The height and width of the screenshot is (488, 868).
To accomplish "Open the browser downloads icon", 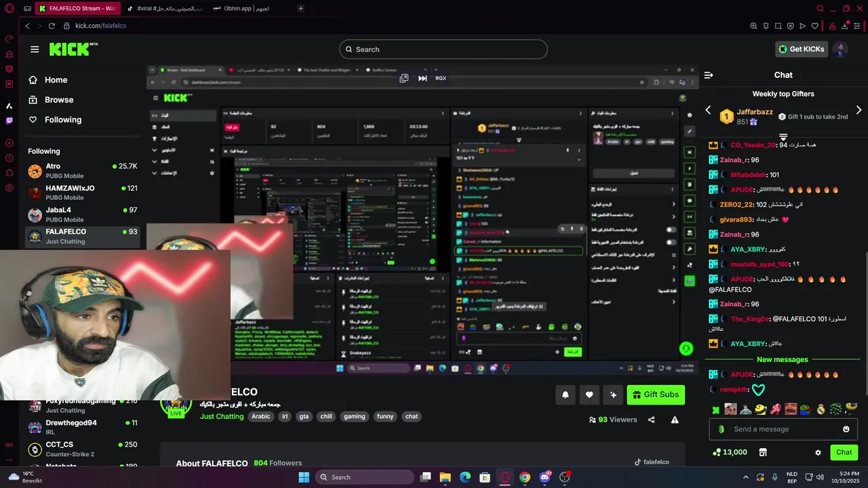I will point(845,26).
